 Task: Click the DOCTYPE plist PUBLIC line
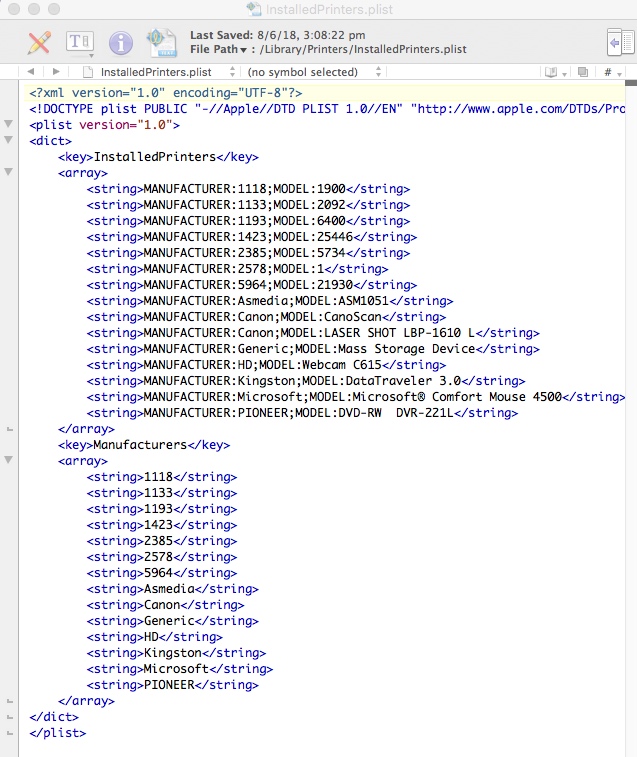(327, 109)
